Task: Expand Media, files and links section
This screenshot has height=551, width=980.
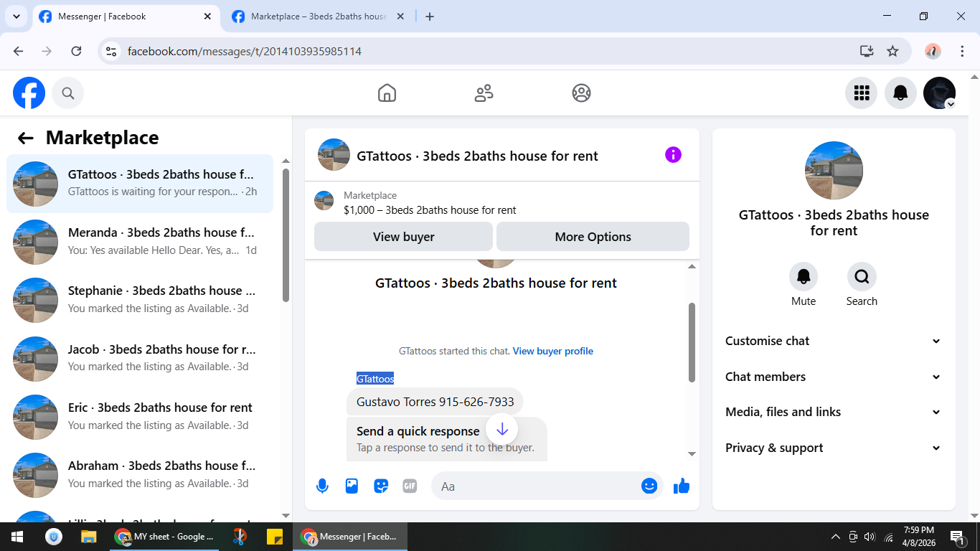Action: [833, 412]
